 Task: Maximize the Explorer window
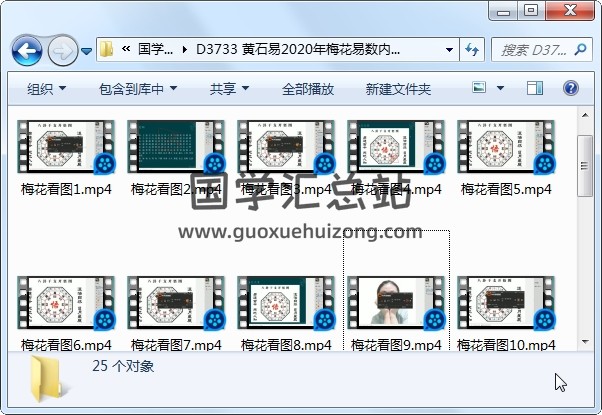point(531,11)
